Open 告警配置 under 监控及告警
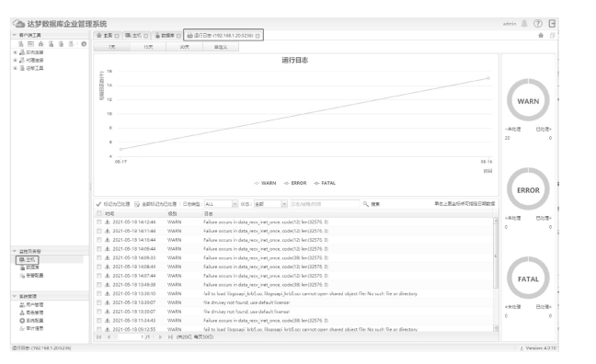The width and height of the screenshot is (596, 364). (31, 276)
